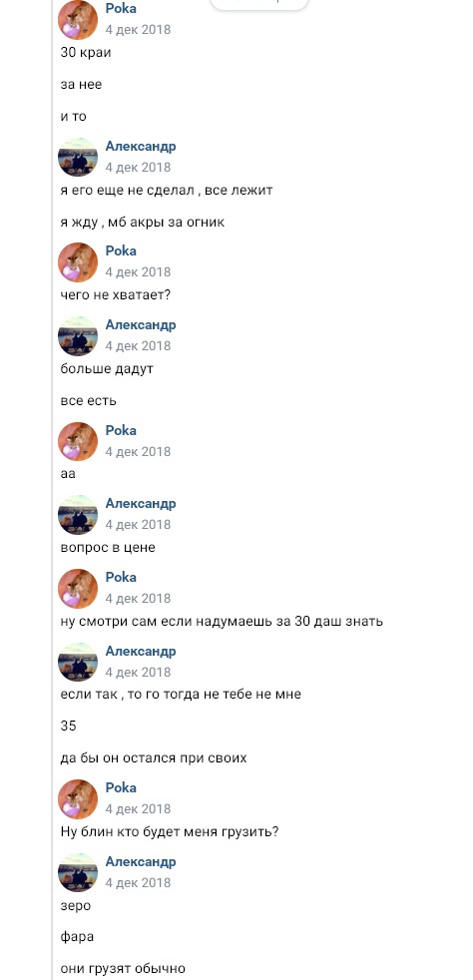The height and width of the screenshot is (980, 473).
Task: Select the message "ну смотри сам если надумаешь"
Action: [x=222, y=622]
